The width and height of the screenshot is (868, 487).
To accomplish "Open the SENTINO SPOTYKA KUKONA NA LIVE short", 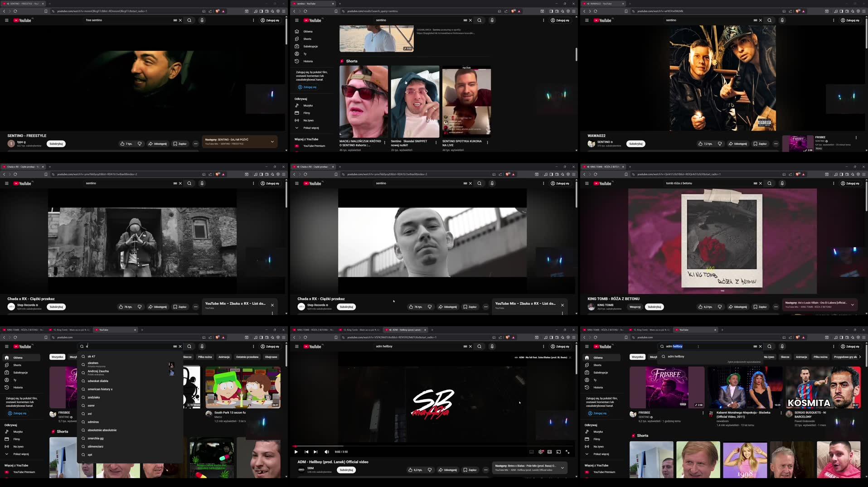I will click(x=466, y=102).
